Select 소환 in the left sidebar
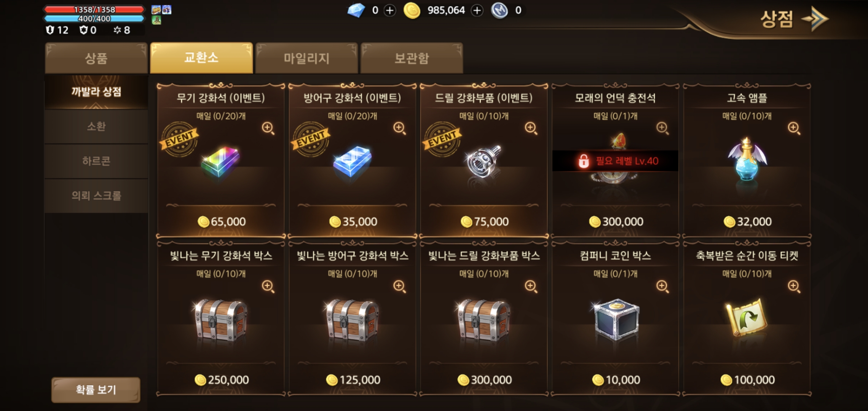The image size is (868, 411). click(96, 126)
